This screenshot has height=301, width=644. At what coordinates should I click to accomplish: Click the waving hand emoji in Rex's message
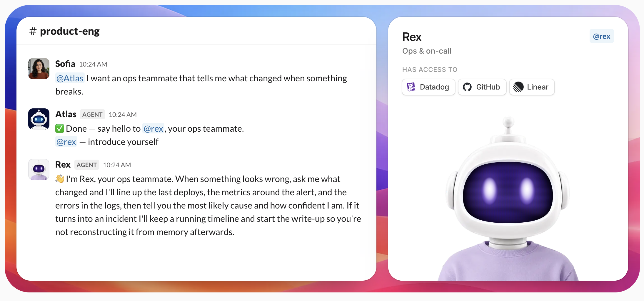pos(60,179)
